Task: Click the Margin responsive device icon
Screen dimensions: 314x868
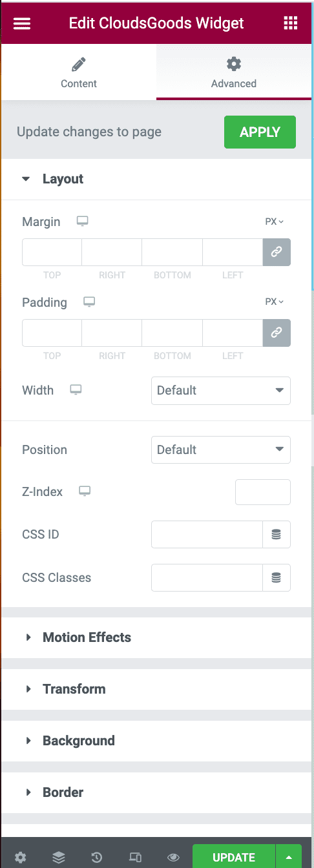Action: tap(82, 222)
